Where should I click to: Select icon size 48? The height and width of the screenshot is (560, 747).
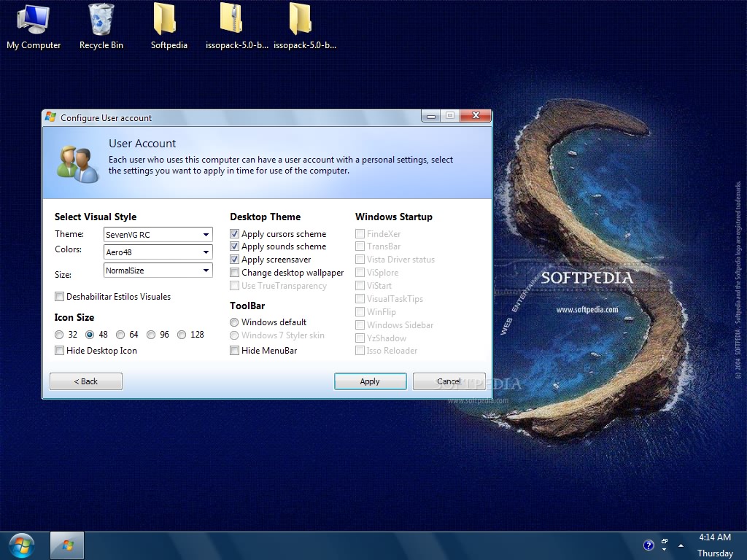[x=90, y=335]
